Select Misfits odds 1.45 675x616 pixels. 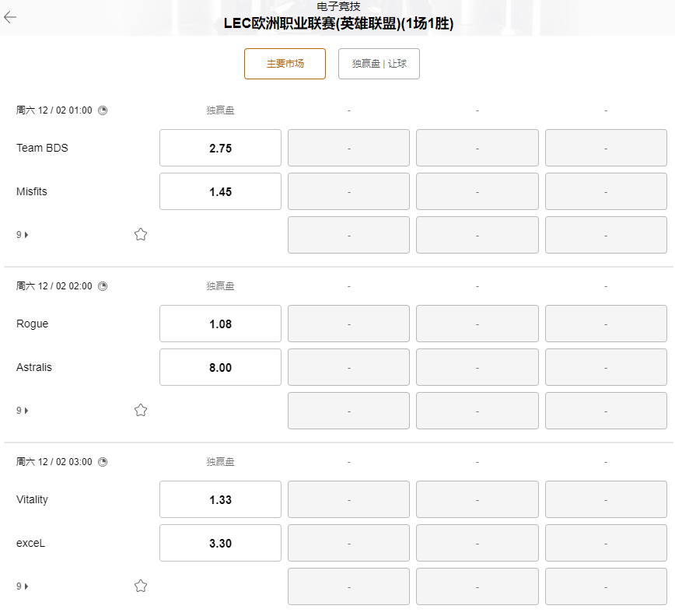pyautogui.click(x=220, y=191)
